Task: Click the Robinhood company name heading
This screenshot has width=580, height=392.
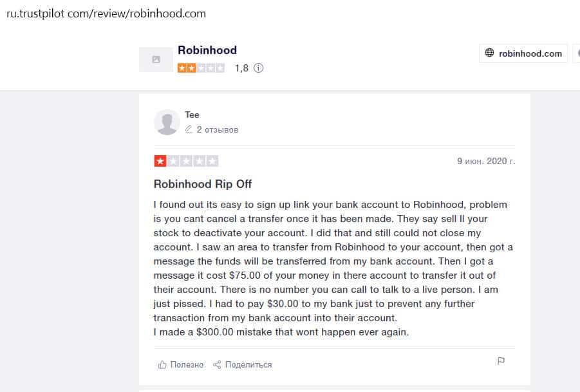Action: tap(207, 50)
